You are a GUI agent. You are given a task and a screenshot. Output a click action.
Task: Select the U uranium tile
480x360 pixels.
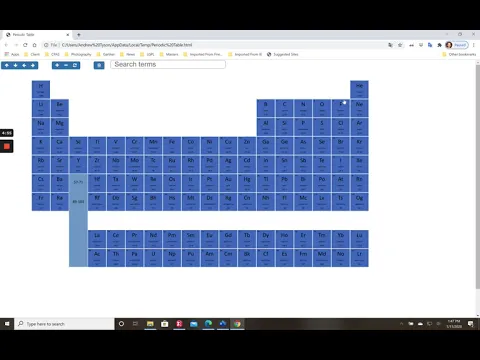[x=153, y=258]
